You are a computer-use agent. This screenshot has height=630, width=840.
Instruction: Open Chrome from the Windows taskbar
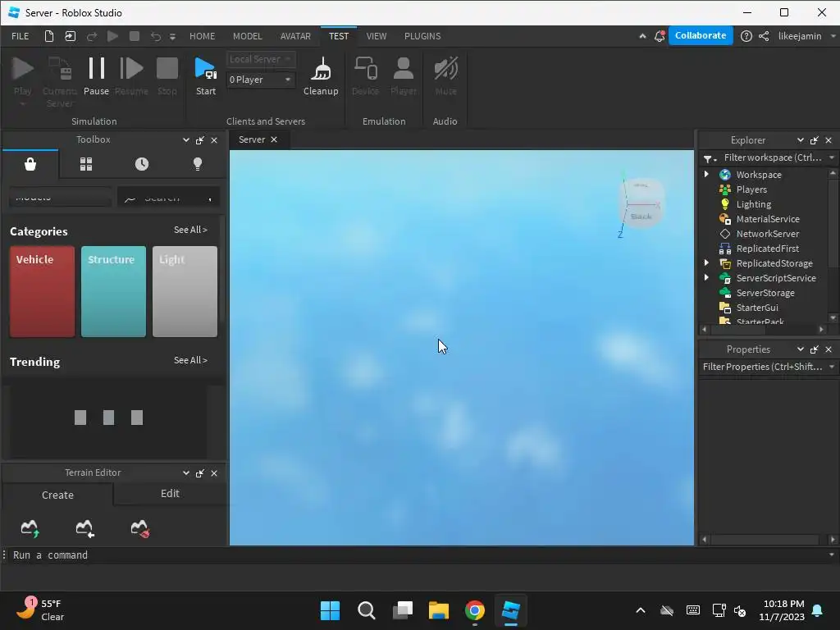point(475,610)
